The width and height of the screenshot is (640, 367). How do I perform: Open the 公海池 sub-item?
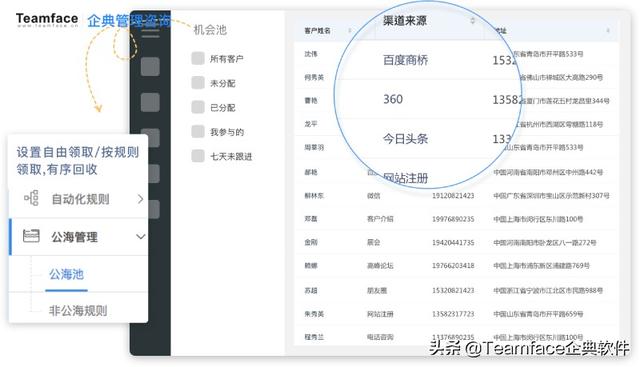[67, 274]
